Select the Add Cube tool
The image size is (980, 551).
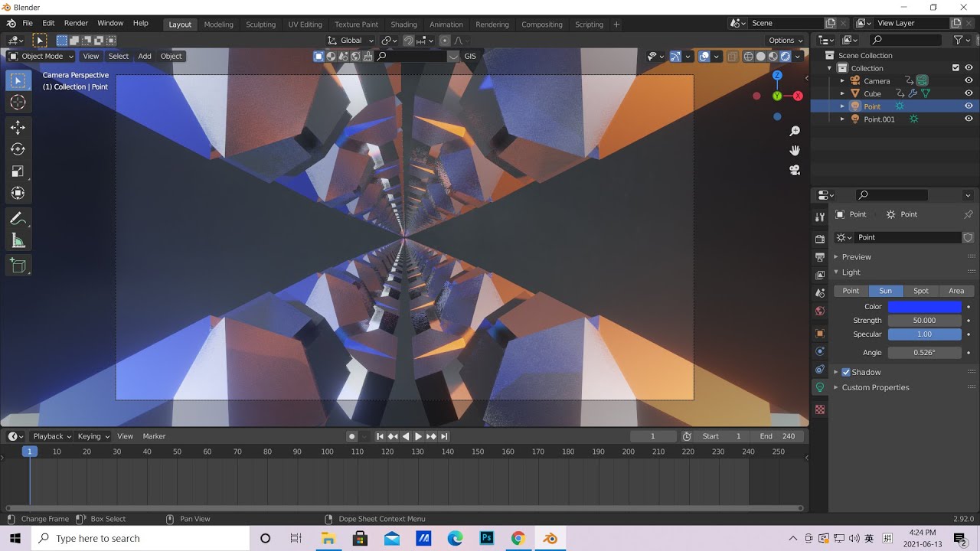click(18, 266)
